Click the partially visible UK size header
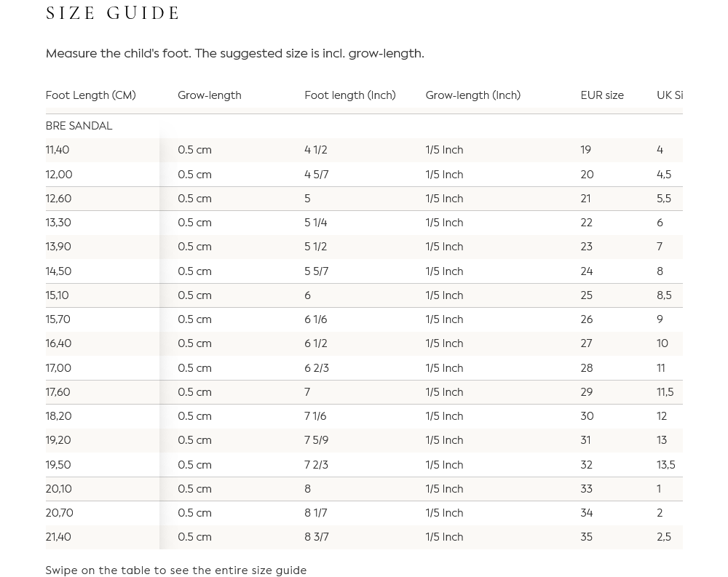The height and width of the screenshot is (577, 728). pyautogui.click(x=669, y=95)
